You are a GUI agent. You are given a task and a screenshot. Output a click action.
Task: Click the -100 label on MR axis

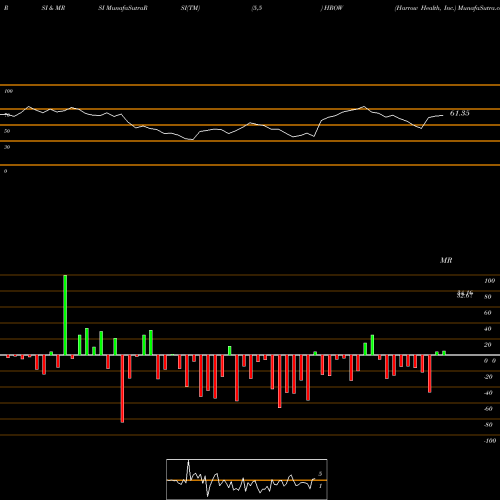tap(490, 441)
